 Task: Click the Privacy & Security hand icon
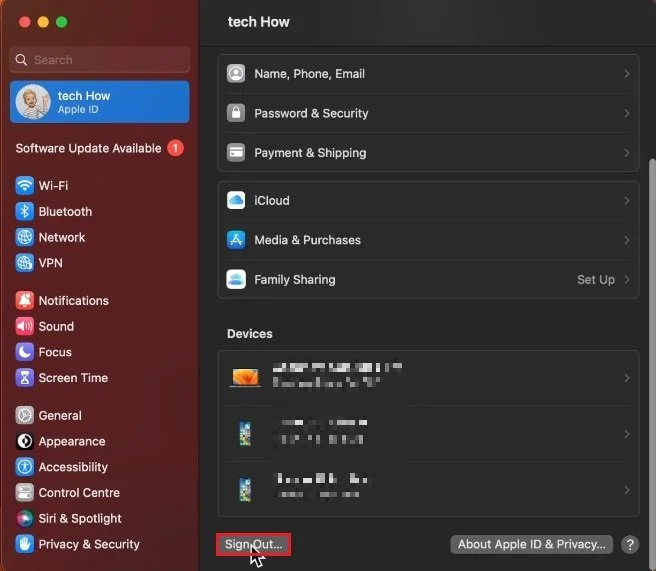click(x=25, y=544)
